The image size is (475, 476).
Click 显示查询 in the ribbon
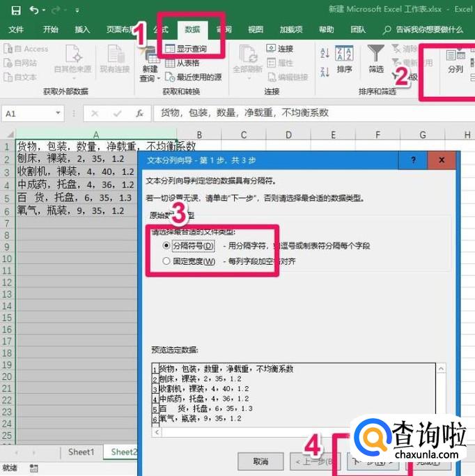(186, 49)
